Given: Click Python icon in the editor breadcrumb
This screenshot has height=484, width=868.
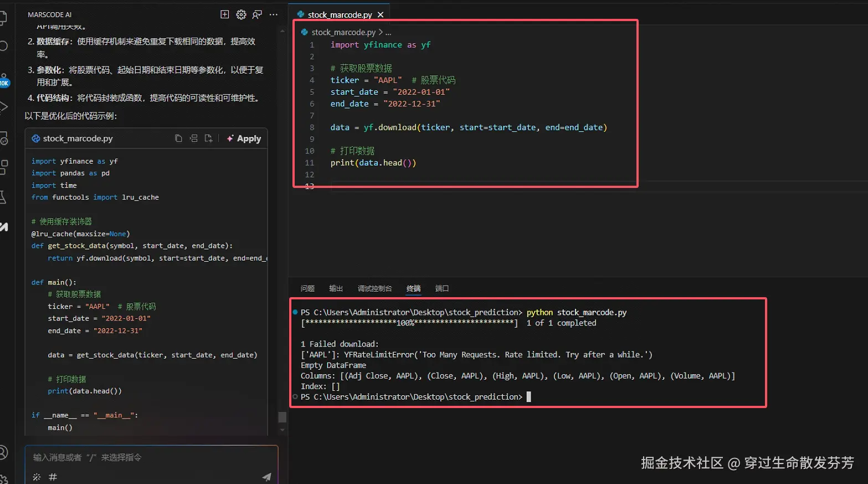Looking at the screenshot, I should click(304, 32).
